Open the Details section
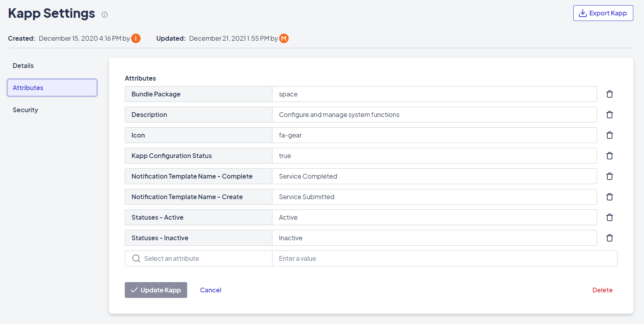This screenshot has width=644, height=324. [52, 66]
